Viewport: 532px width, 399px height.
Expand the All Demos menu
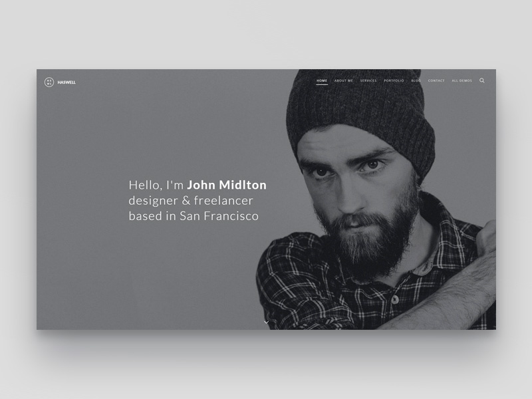(462, 80)
